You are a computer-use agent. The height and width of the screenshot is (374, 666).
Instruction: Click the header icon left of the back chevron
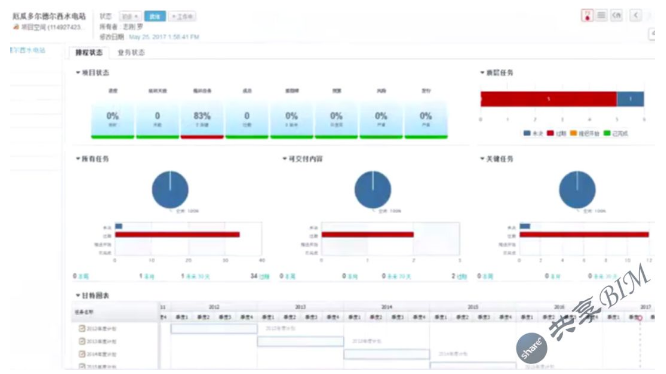point(616,15)
